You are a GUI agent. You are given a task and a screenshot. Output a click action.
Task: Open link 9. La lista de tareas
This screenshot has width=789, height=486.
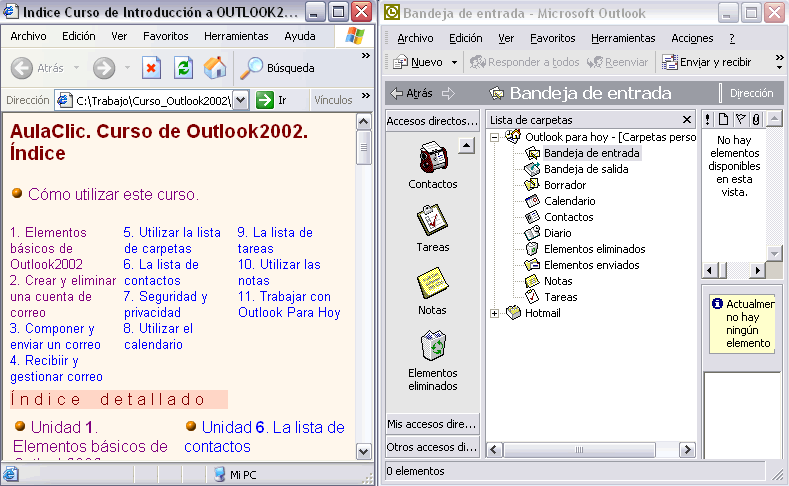pyautogui.click(x=275, y=240)
